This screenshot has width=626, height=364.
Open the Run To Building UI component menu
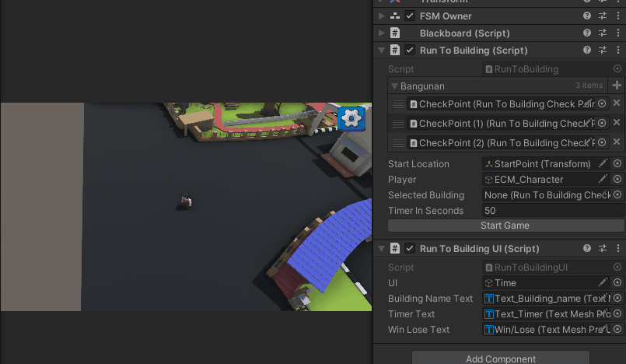617,248
